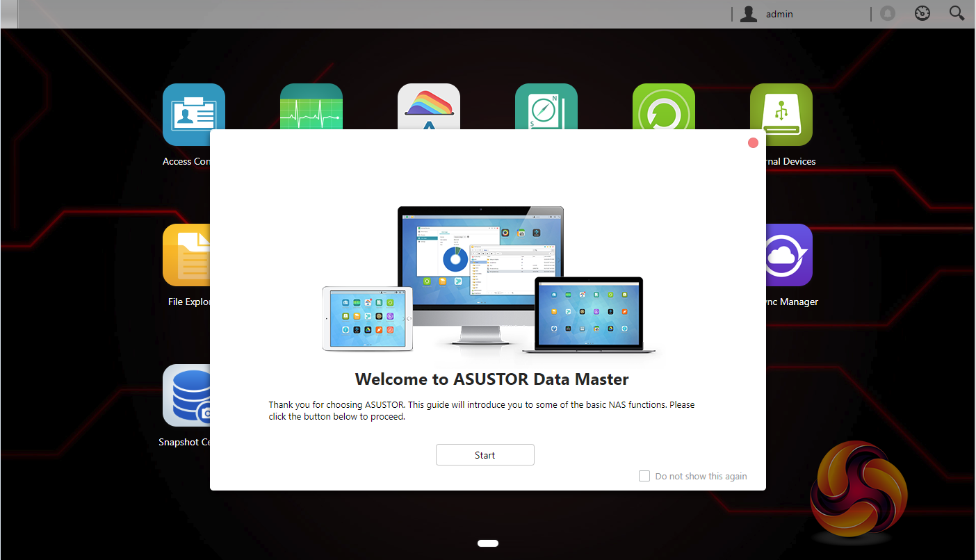
Task: Open the External Devices USB icon
Action: (781, 115)
